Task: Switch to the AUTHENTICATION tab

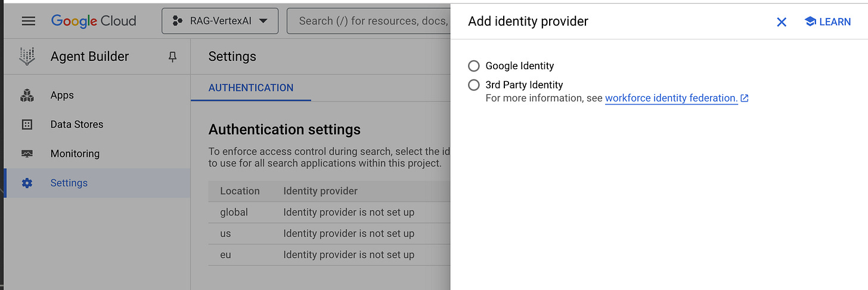Action: [251, 88]
